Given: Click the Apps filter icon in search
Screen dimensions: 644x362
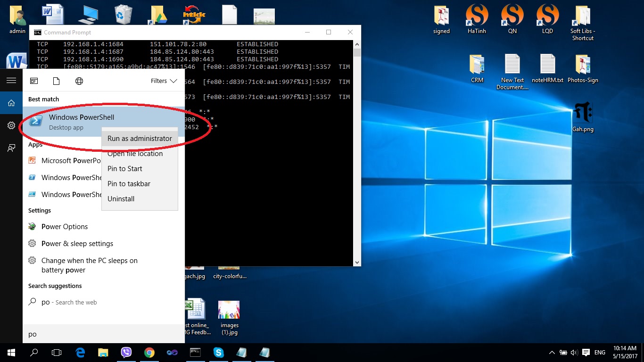Looking at the screenshot, I should 34,81.
